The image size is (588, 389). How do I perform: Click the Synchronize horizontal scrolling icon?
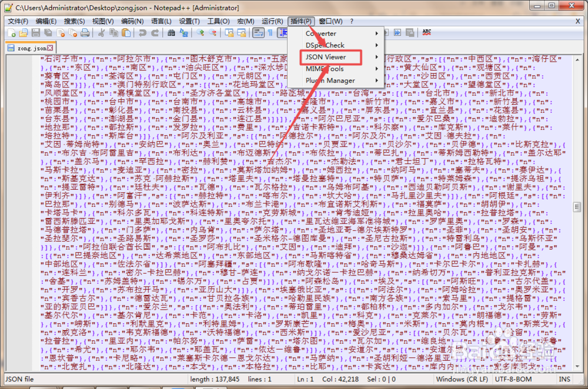click(241, 33)
